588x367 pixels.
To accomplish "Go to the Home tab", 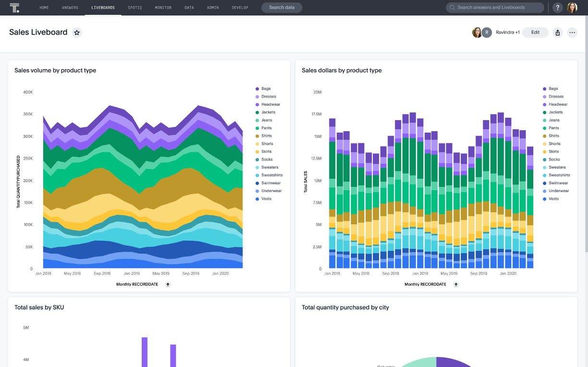I will tap(44, 8).
